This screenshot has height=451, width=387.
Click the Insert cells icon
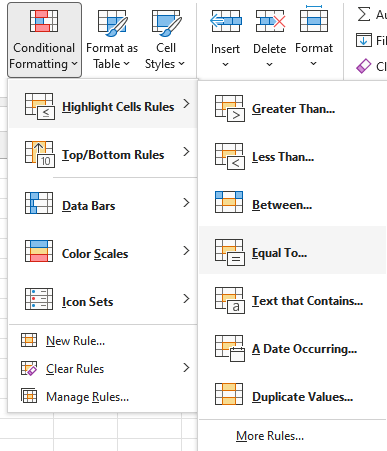click(226, 21)
